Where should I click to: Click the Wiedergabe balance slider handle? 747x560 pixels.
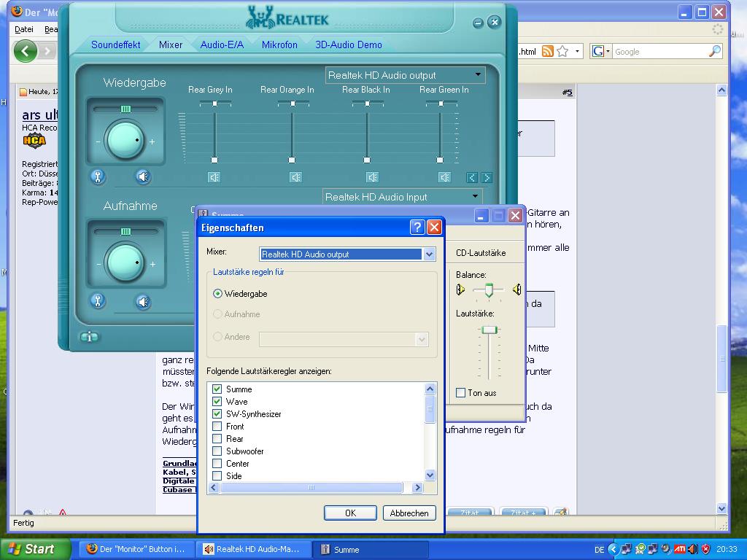[125, 109]
